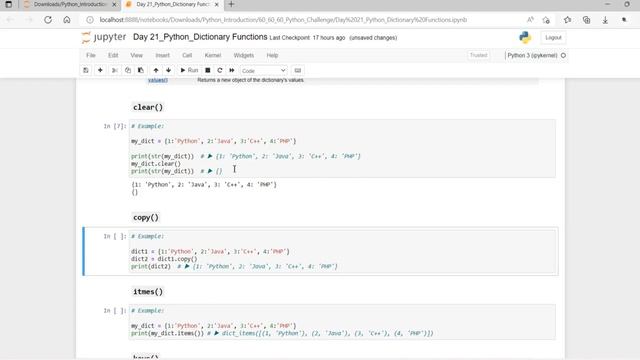Screen dimensions: 640x360
Task: Interrupt the kernel with the stop icon
Action: pos(208,70)
